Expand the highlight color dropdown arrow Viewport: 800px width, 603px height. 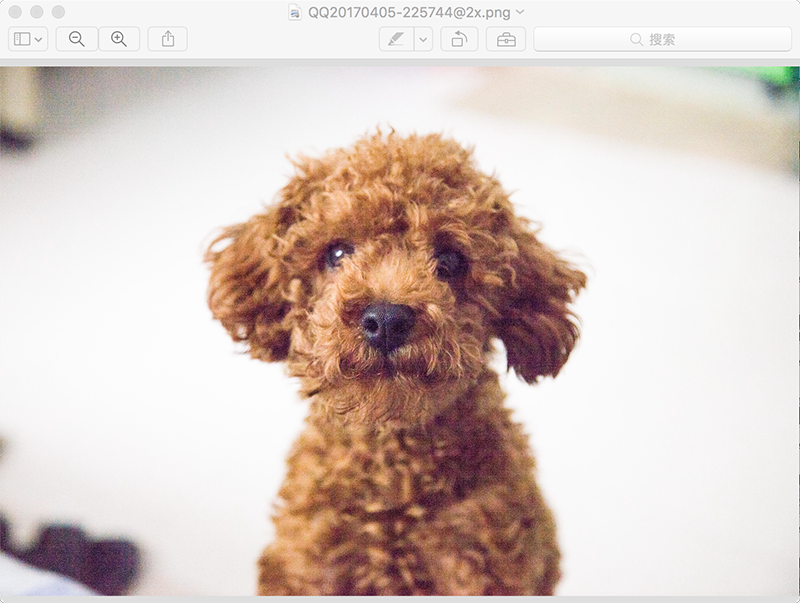(423, 39)
